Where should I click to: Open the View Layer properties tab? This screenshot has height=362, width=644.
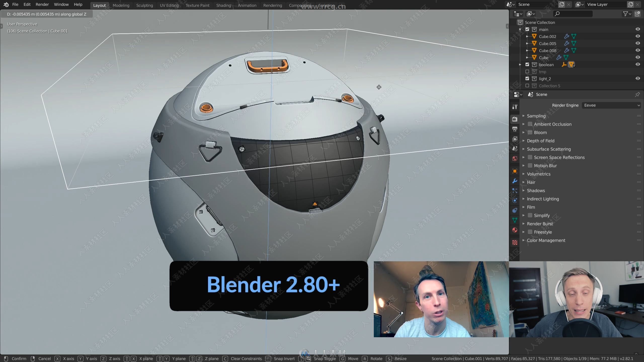point(515,139)
